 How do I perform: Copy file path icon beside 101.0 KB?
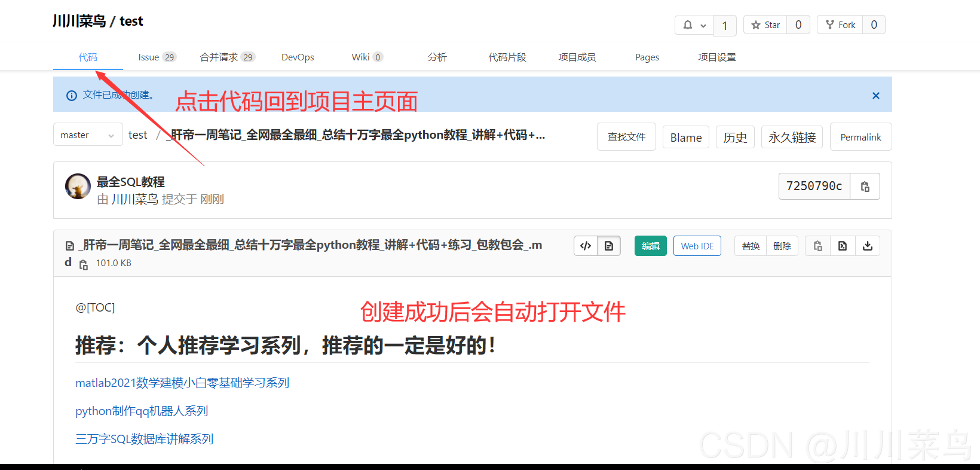[x=84, y=264]
